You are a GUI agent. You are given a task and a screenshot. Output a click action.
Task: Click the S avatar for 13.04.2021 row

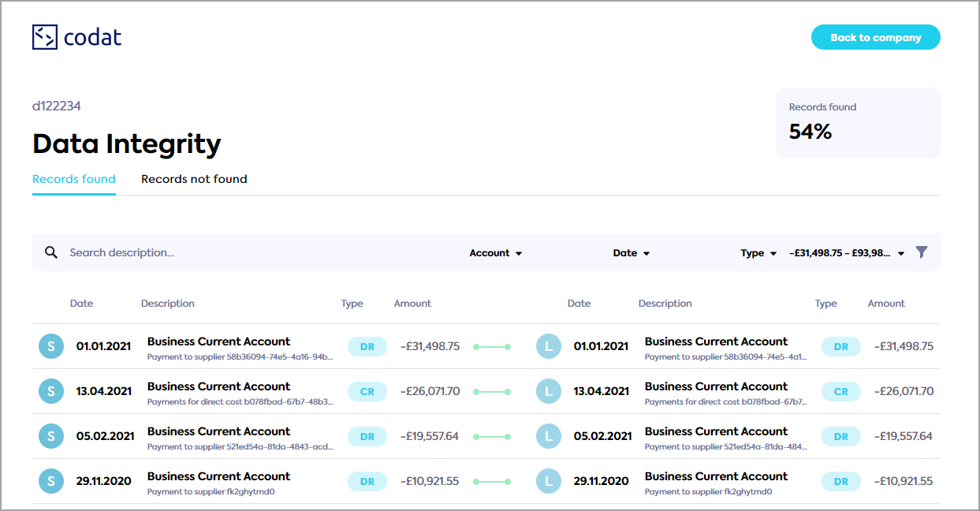point(51,391)
